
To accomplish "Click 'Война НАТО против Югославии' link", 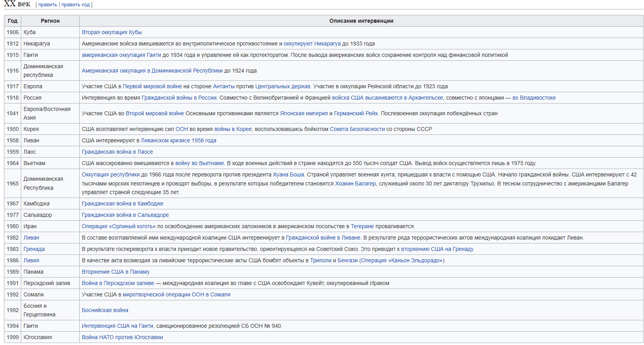I will [122, 337].
